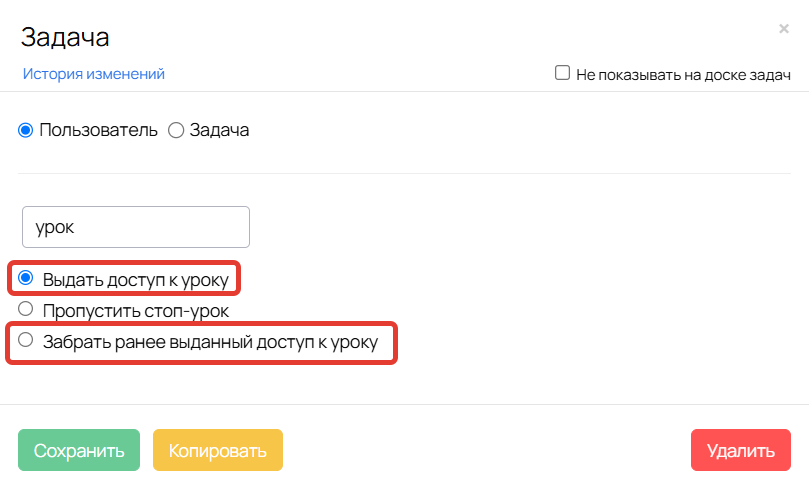Choose Выдать доступ к уроку option

(x=25, y=278)
